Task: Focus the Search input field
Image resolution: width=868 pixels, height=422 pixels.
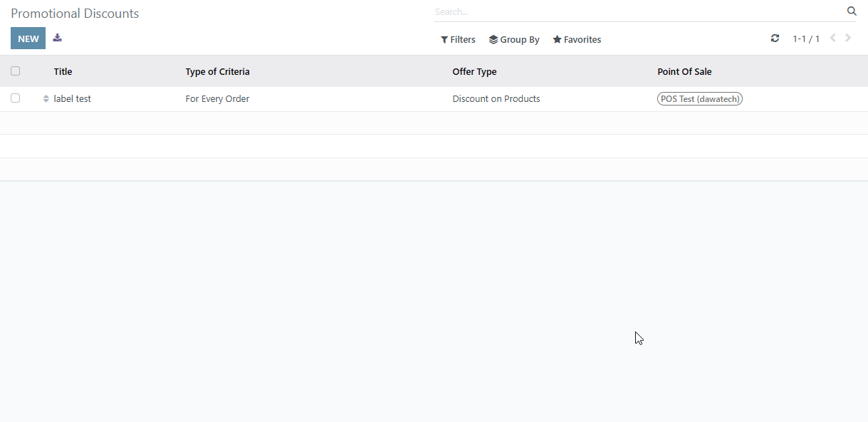Action: 639,11
